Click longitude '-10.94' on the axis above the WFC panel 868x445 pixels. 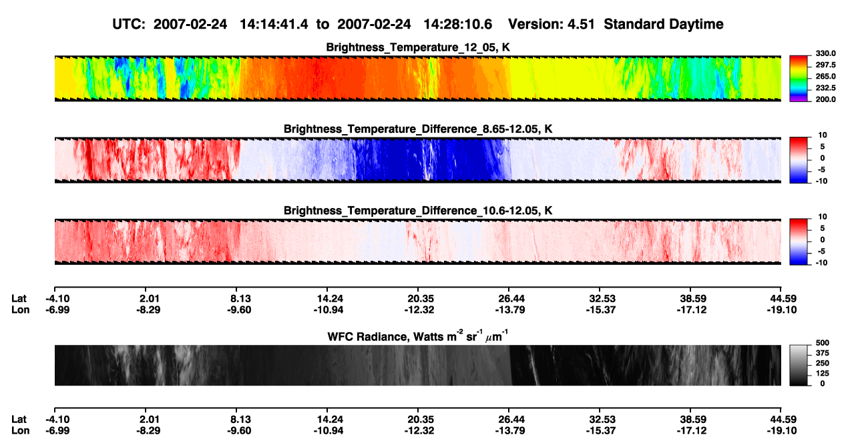327,310
